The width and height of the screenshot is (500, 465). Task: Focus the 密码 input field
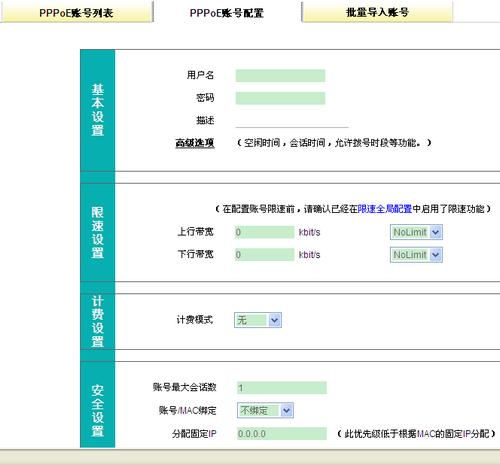pyautogui.click(x=280, y=98)
